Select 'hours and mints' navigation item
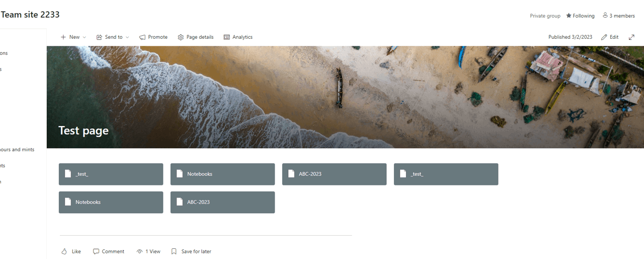This screenshot has width=644, height=259. (17, 150)
